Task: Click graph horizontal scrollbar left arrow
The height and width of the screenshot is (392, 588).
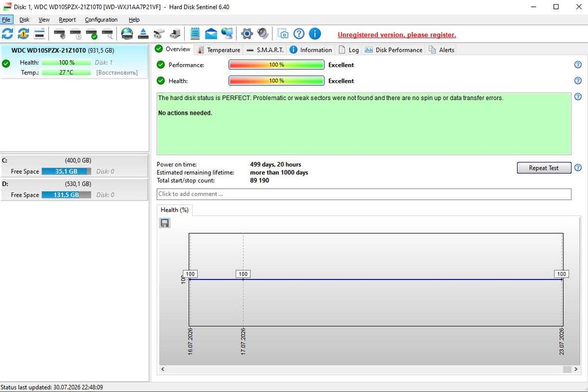Action: click(x=163, y=369)
